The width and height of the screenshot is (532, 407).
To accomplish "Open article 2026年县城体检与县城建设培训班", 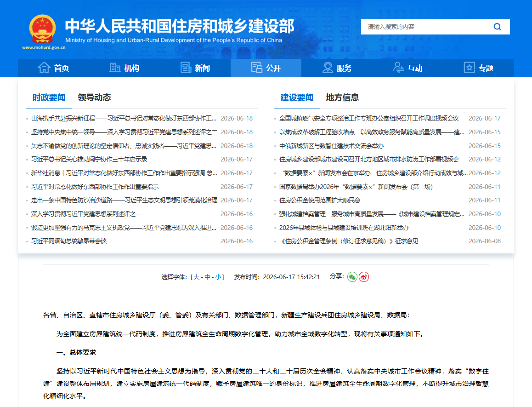I will point(344,228).
